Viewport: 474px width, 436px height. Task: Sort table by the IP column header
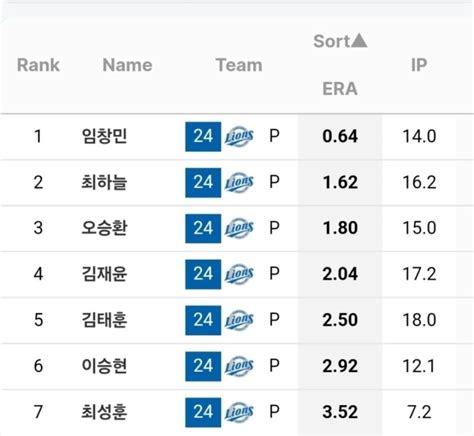tap(419, 65)
